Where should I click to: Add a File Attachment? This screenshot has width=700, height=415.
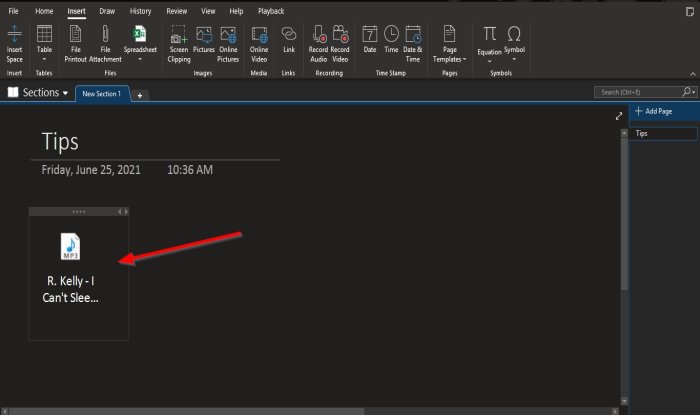pos(105,44)
